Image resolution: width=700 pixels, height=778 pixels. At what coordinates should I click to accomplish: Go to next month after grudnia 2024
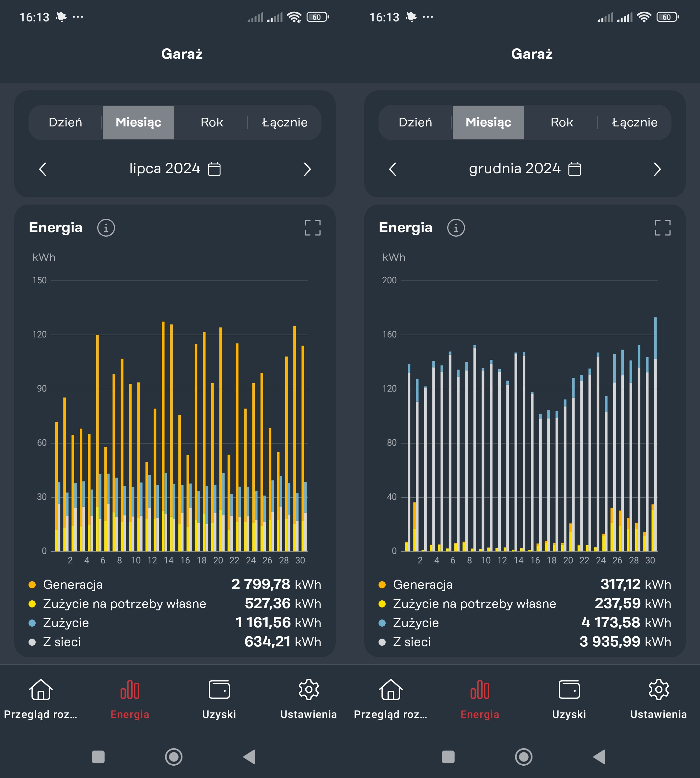(x=657, y=169)
